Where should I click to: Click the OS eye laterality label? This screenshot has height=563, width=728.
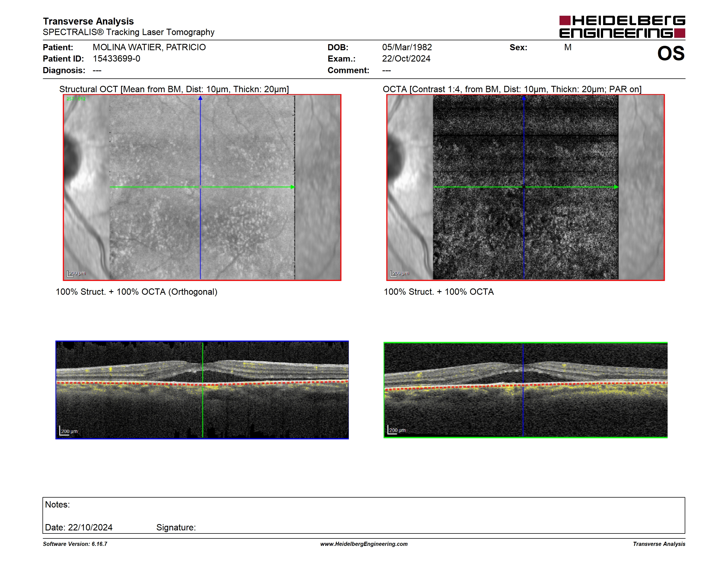671,53
